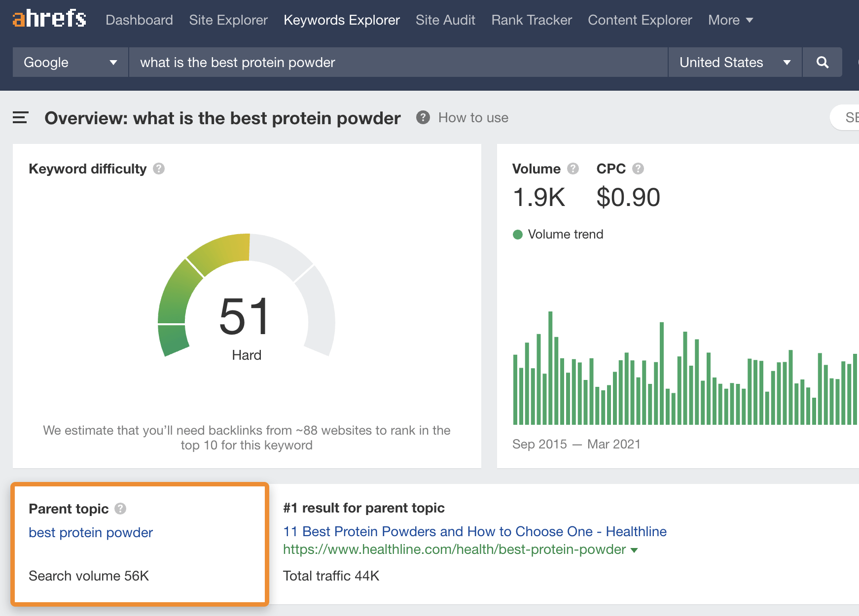Open Rank Tracker from navigation
859x616 pixels.
[532, 20]
